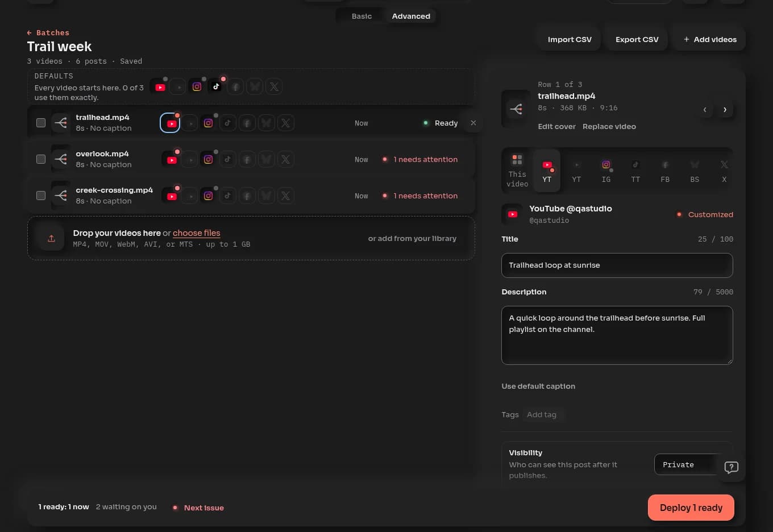Click Replace video link
The width and height of the screenshot is (773, 532).
tap(609, 126)
